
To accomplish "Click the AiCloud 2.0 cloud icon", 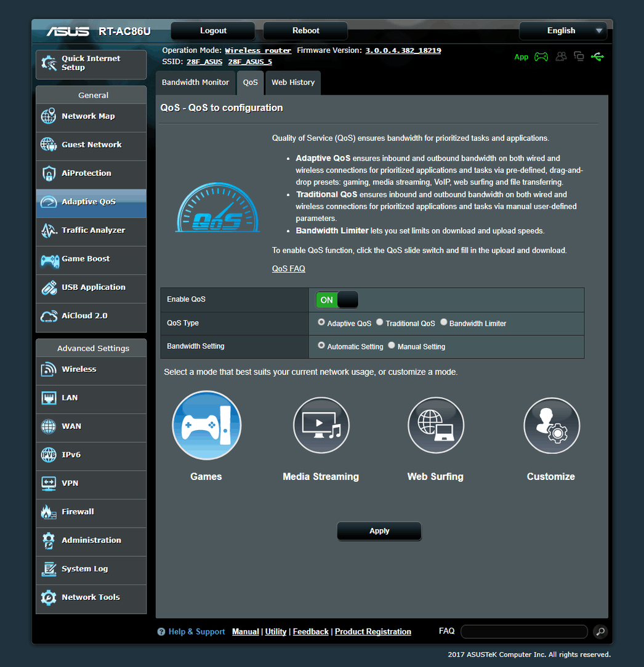I will tap(49, 316).
